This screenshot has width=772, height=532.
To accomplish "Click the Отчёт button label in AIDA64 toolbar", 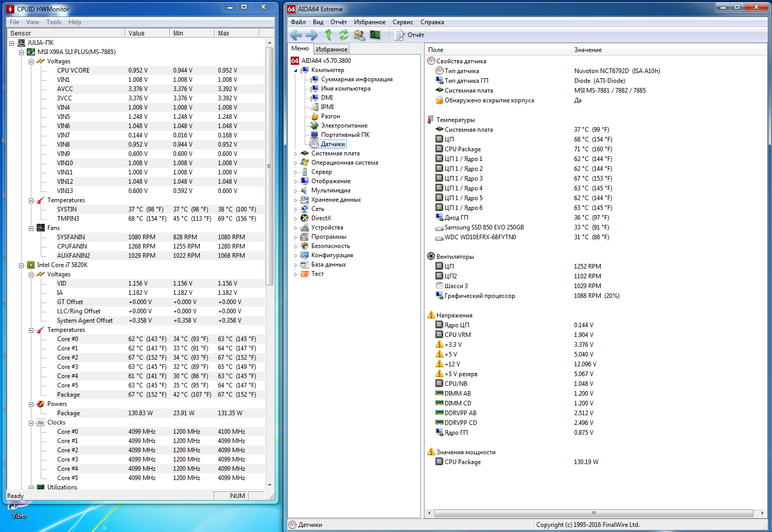I will tap(416, 35).
